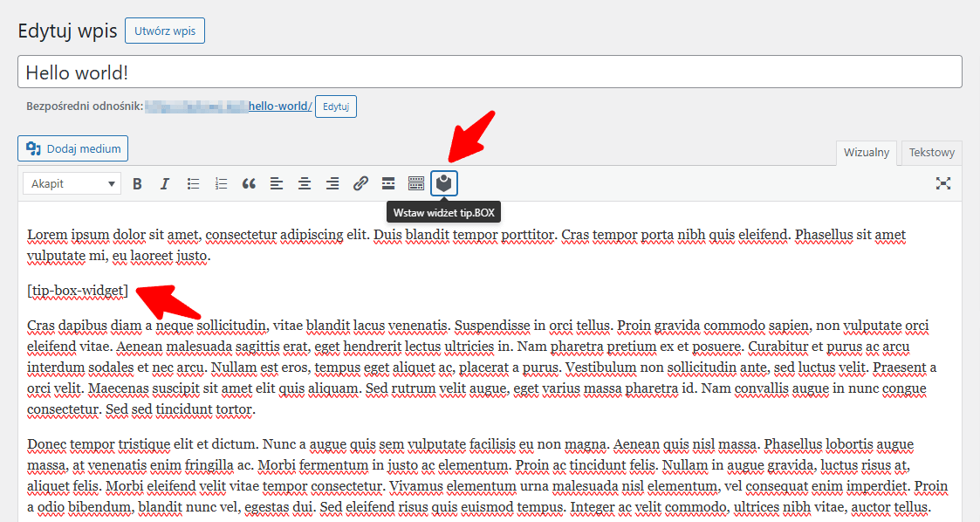Align the paragraph to center
The image size is (980, 522).
(x=305, y=183)
